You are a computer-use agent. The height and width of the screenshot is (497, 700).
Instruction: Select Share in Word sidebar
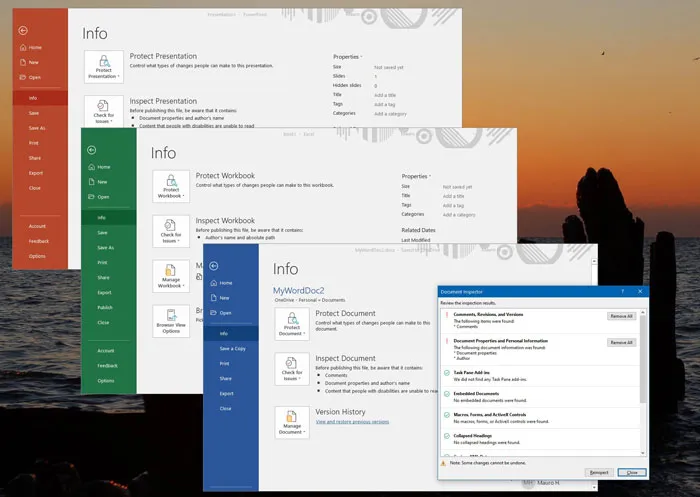(225, 379)
